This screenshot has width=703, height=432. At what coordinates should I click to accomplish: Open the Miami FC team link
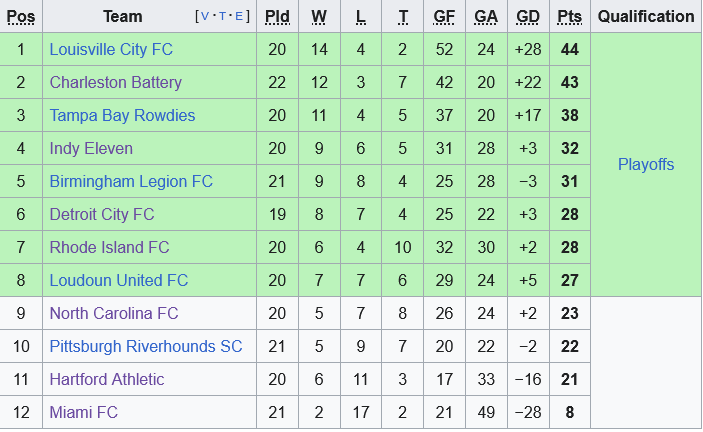click(x=84, y=412)
